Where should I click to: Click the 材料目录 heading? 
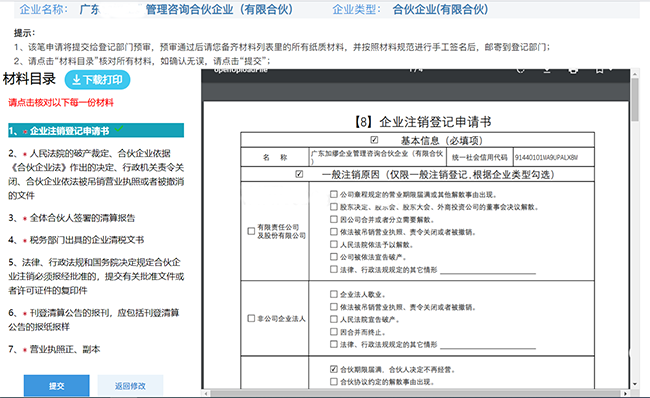(29, 79)
